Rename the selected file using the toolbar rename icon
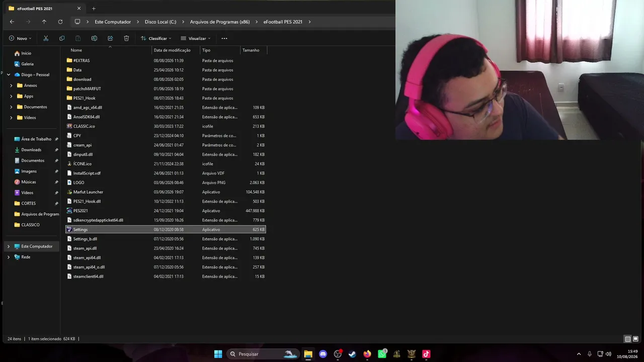Screen dimensions: 644x362 point(94,38)
